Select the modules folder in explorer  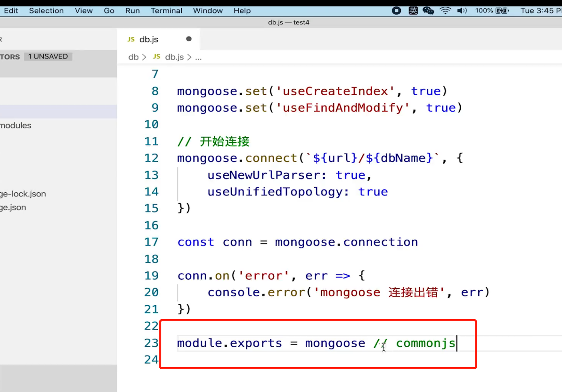click(16, 126)
